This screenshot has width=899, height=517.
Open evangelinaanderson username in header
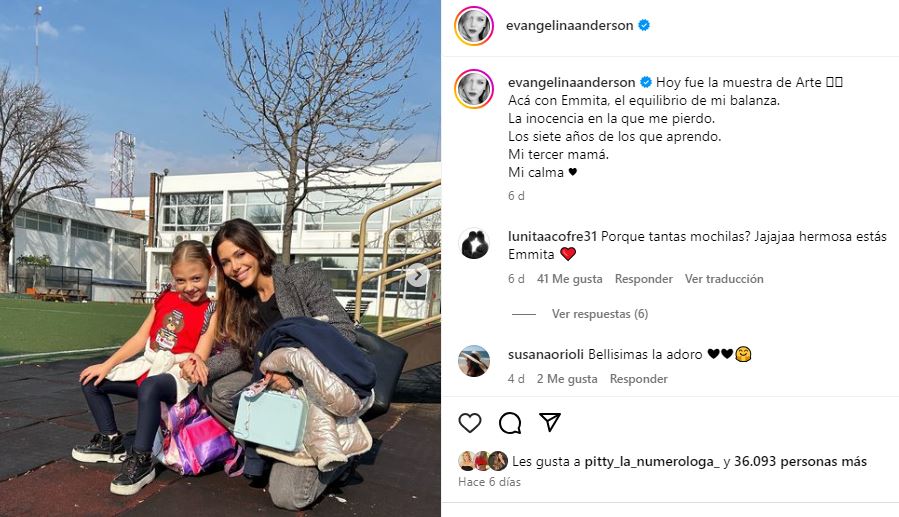[x=569, y=25]
